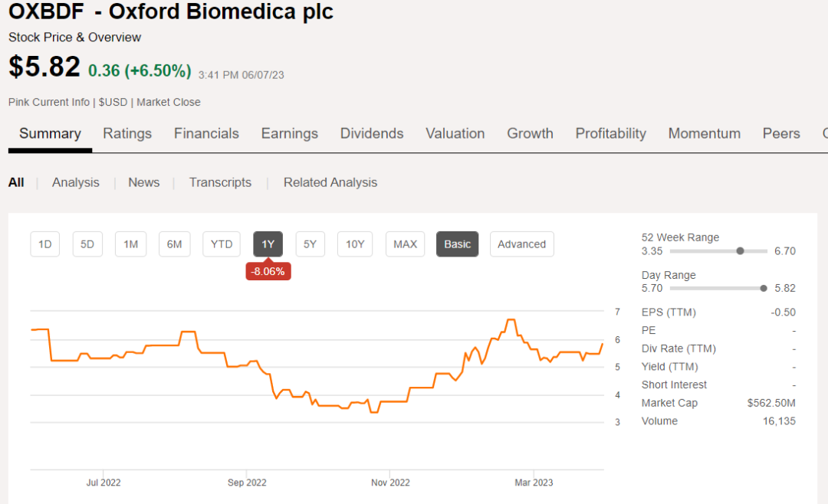This screenshot has height=504, width=828.
Task: Switch to 10Y time range
Action: click(355, 244)
